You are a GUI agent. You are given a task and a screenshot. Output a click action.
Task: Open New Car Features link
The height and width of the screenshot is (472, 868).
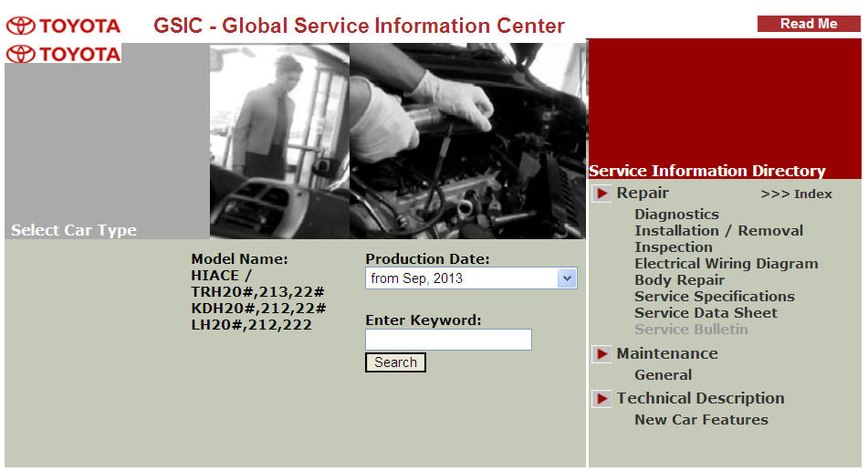coord(701,420)
